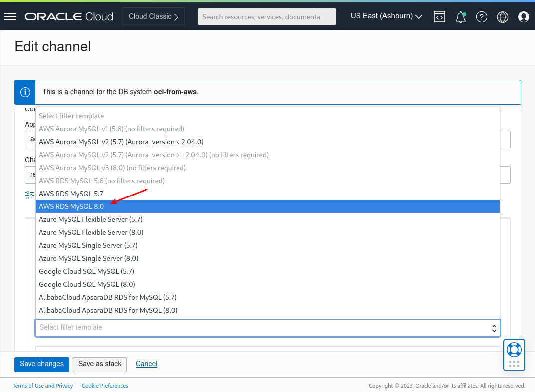
Task: Open Cloud Shell developer tools icon
Action: pos(439,17)
